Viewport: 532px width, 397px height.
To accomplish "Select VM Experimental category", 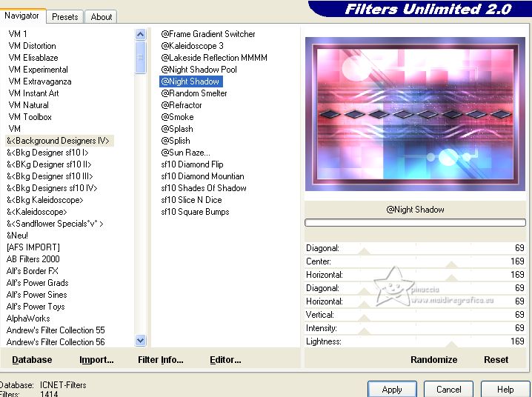I will [38, 70].
